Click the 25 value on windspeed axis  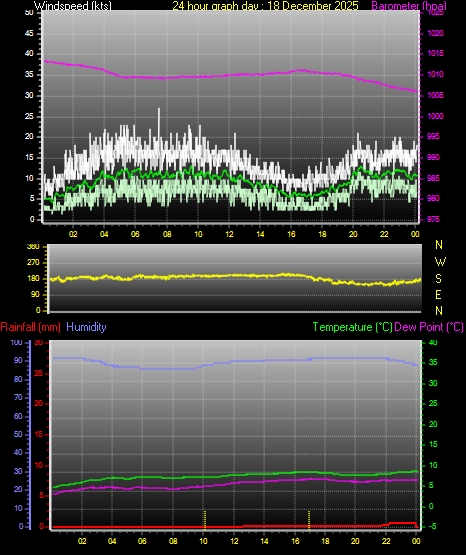pos(29,116)
